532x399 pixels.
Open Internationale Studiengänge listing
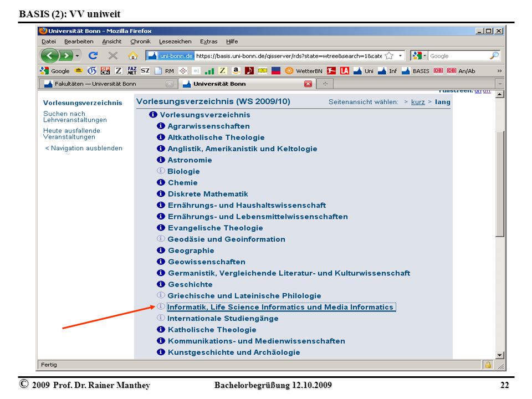pos(223,318)
